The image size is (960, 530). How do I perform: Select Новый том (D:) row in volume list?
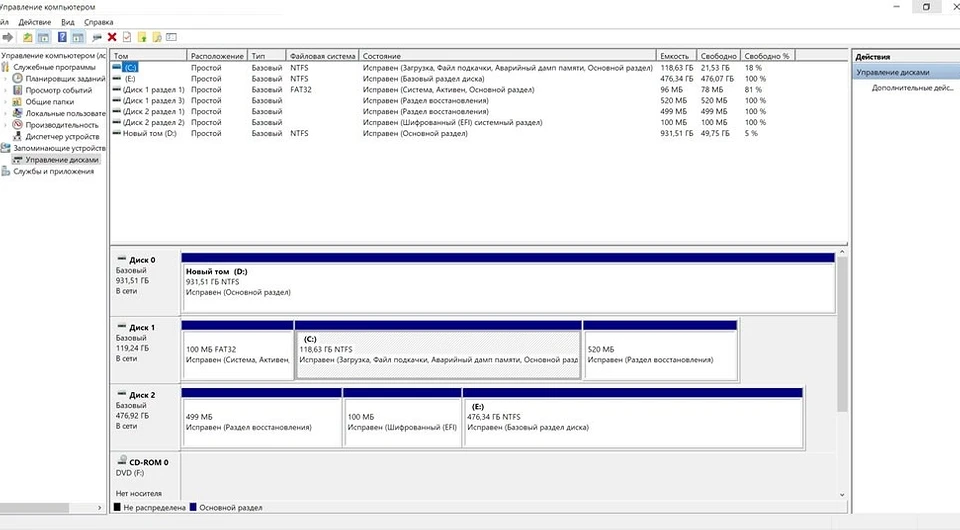coord(148,133)
